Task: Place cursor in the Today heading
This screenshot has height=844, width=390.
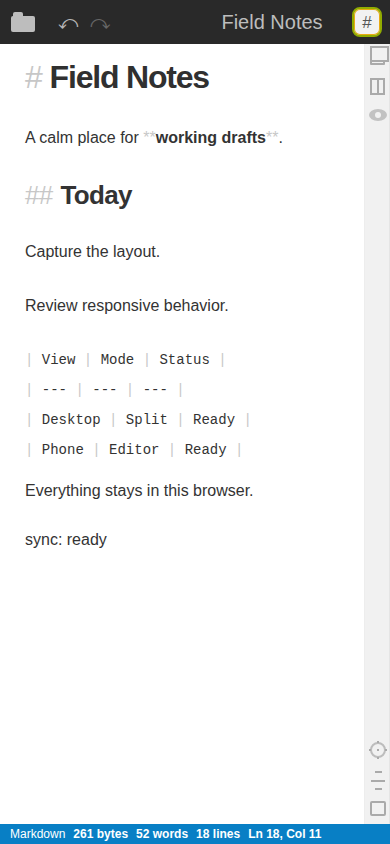Action: [96, 195]
